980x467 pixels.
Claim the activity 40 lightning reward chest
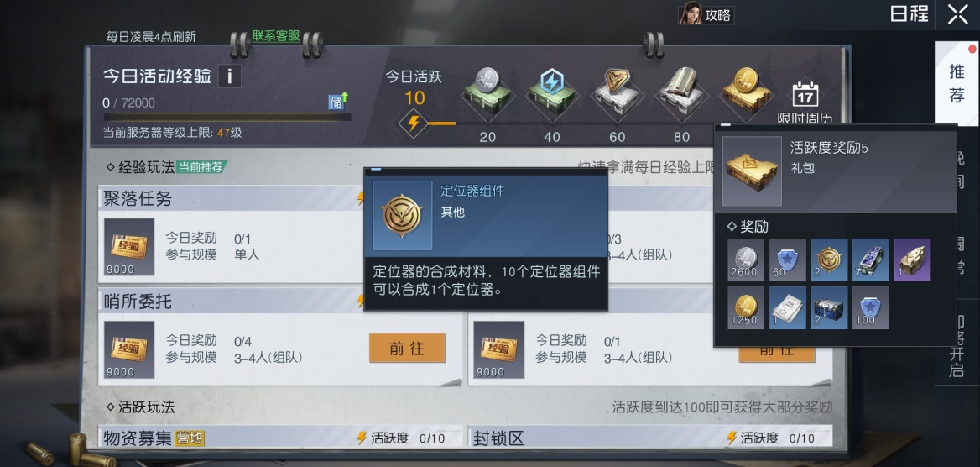point(552,95)
